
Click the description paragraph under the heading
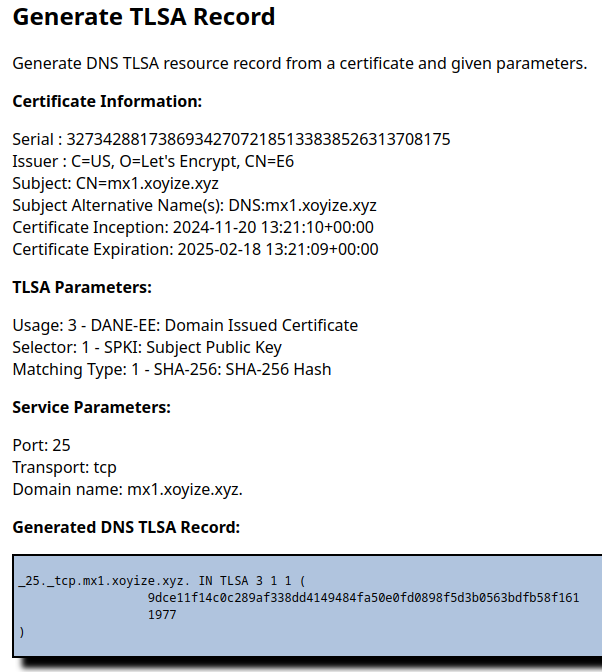coord(299,63)
